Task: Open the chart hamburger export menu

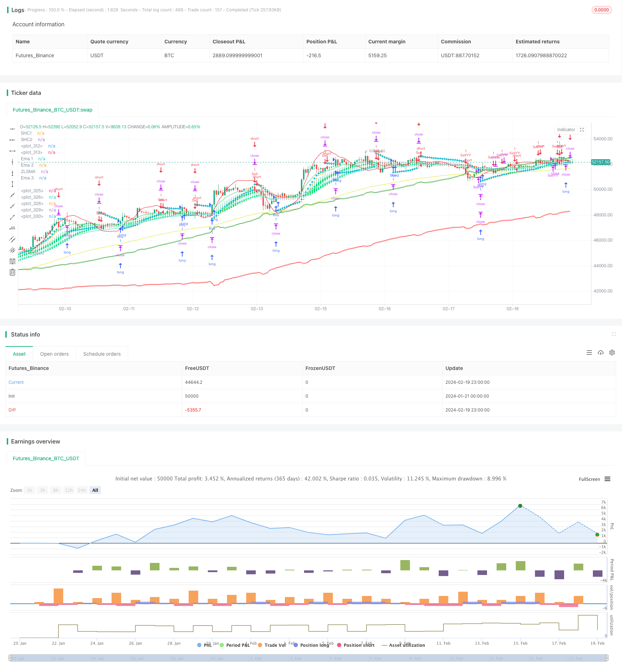Action: pos(607,479)
